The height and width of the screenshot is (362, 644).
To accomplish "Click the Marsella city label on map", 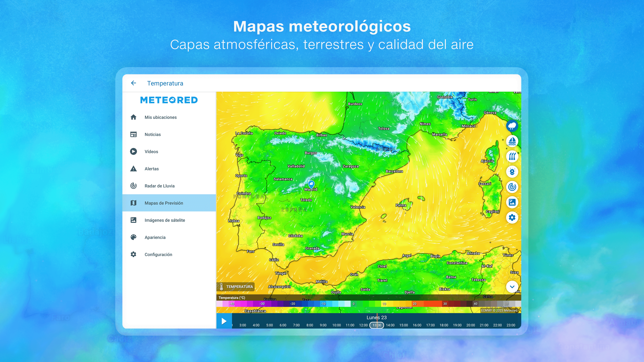I will click(x=440, y=134).
